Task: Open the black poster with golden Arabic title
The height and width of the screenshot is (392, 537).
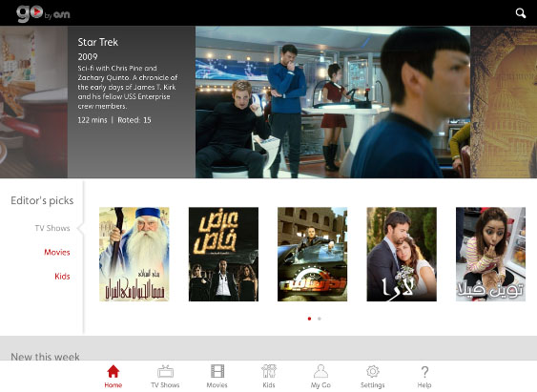Action: 223,254
